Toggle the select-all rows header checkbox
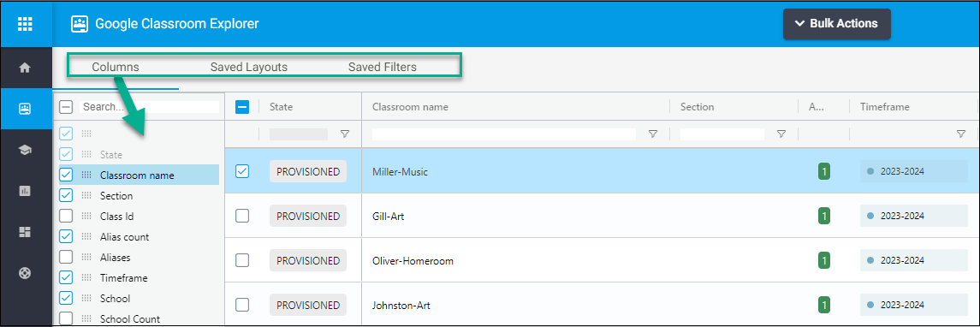This screenshot has height=327, width=980. [242, 107]
